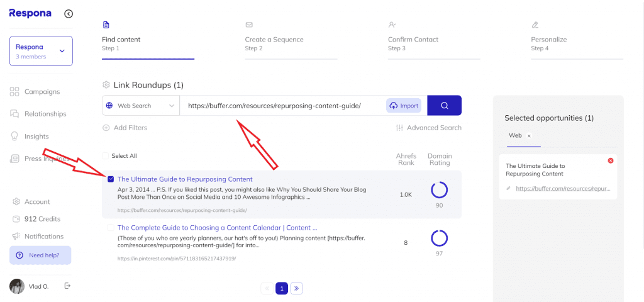View the 912 Credits balance
The width and height of the screenshot is (644, 302).
coord(42,219)
